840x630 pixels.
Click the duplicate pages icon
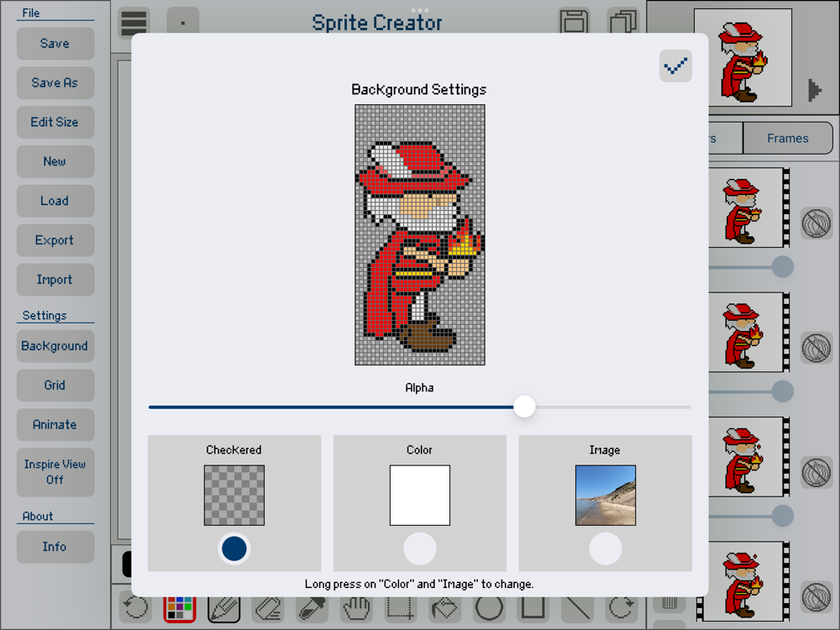tap(623, 23)
